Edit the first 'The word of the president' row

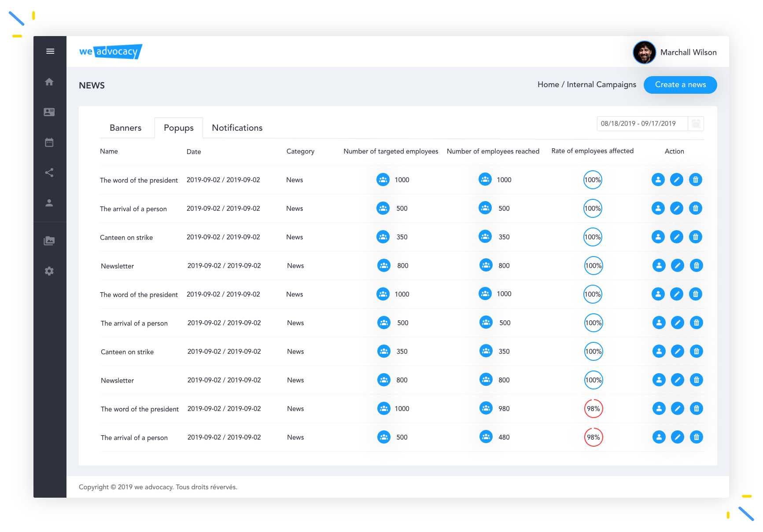(x=677, y=180)
